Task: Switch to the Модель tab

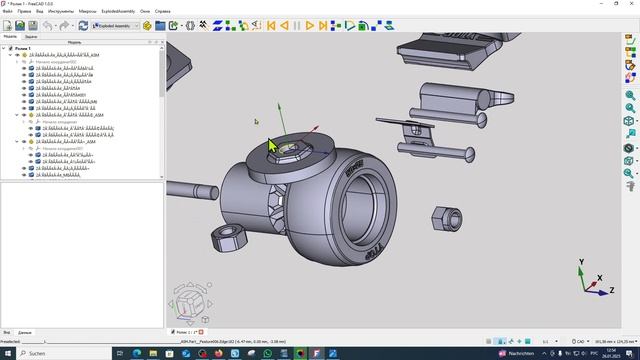Action: point(10,37)
